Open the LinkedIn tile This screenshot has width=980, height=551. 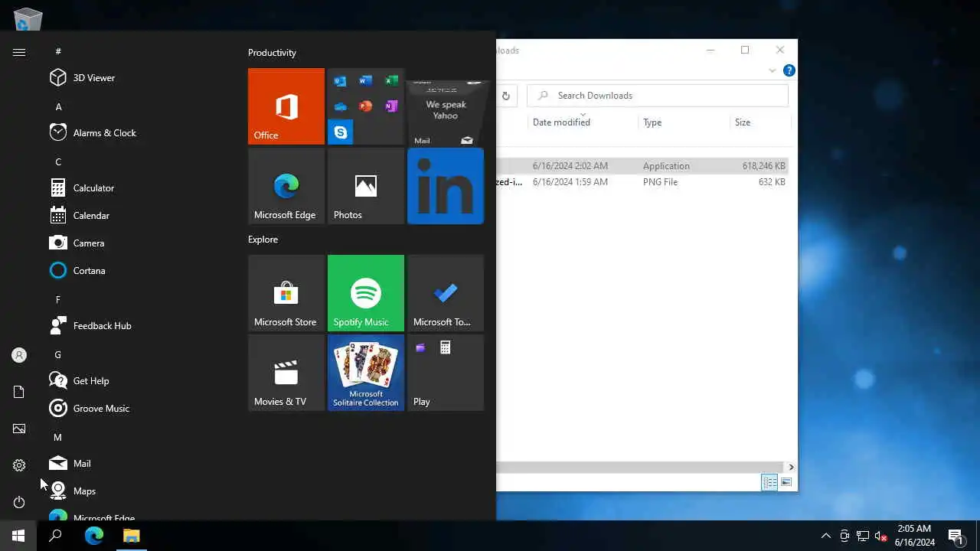tap(446, 186)
